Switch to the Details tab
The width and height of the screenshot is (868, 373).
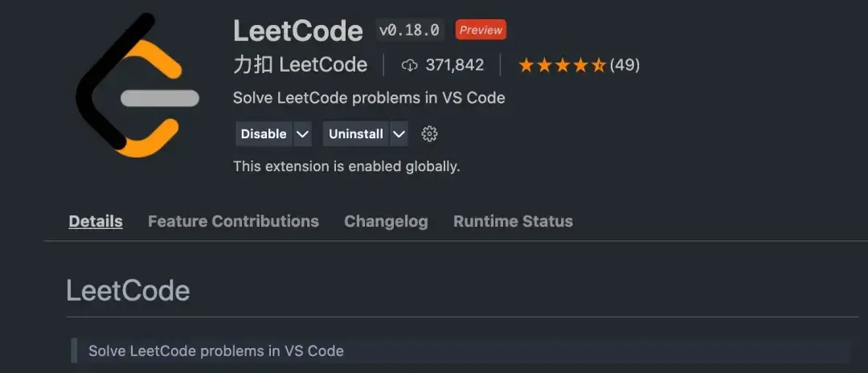pyautogui.click(x=96, y=221)
